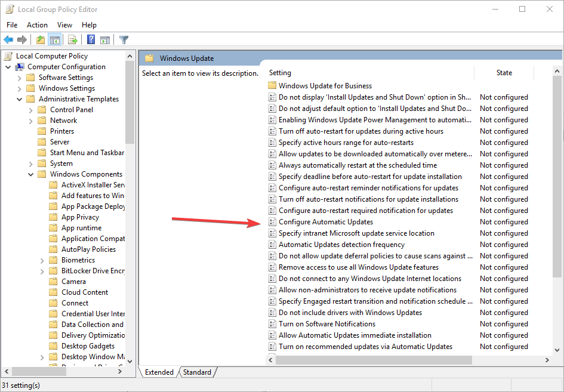Click the settings list horizontal scroll-right arrow
564x392 pixels.
pos(547,360)
